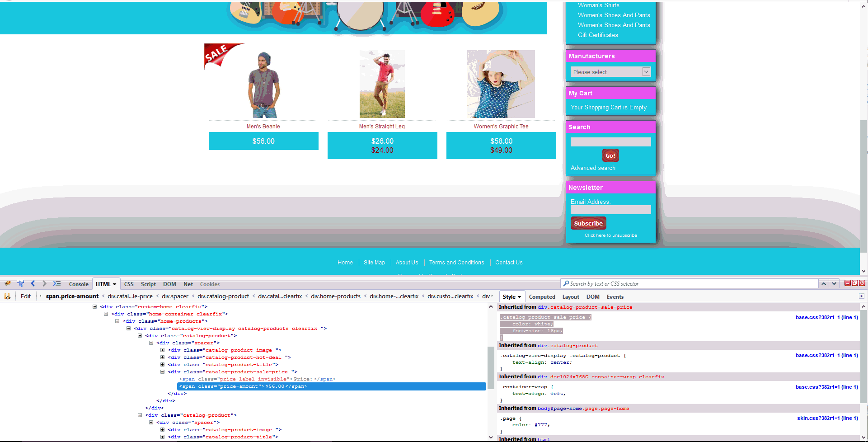Select the div.spacer breadcrumb

click(x=175, y=296)
